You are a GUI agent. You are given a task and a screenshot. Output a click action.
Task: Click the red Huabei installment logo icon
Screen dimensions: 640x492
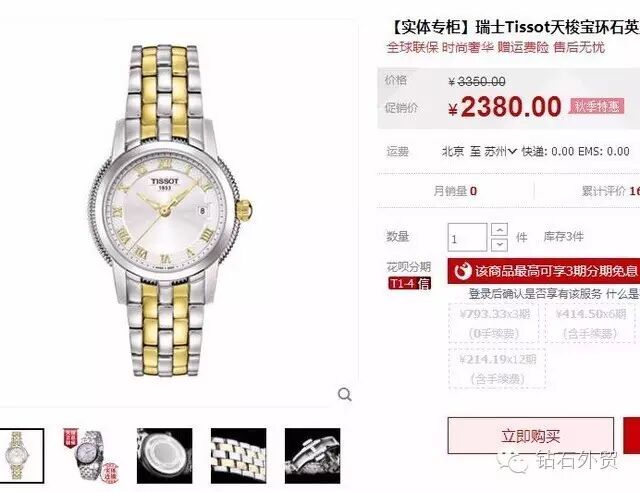[x=462, y=271]
